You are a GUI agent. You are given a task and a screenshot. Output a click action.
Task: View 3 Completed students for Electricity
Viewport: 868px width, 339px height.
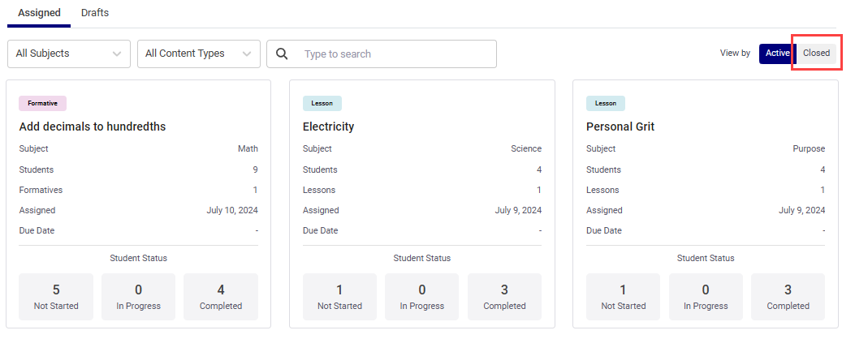coord(504,296)
